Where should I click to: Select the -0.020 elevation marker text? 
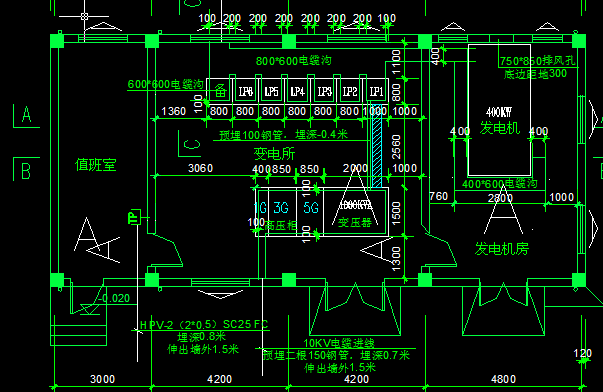(x=114, y=298)
